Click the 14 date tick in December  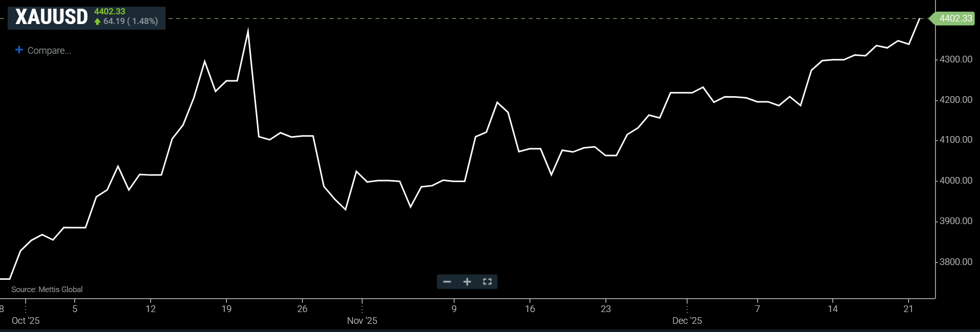click(832, 309)
